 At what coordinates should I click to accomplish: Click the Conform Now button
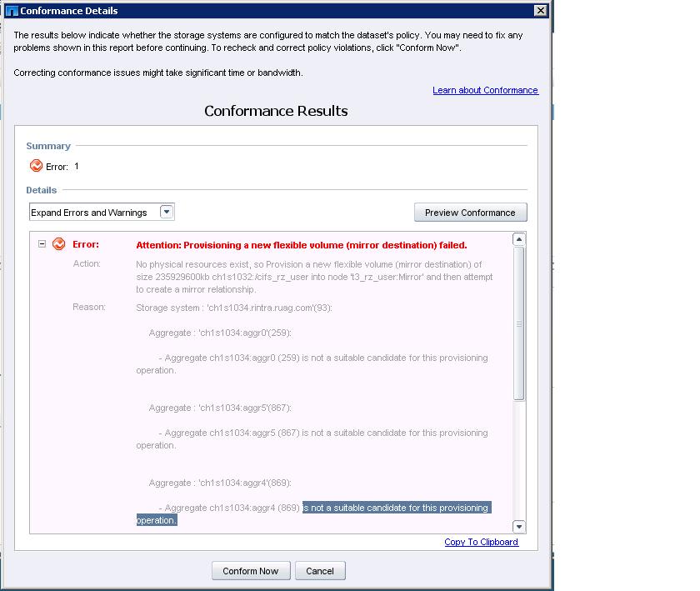tap(250, 570)
